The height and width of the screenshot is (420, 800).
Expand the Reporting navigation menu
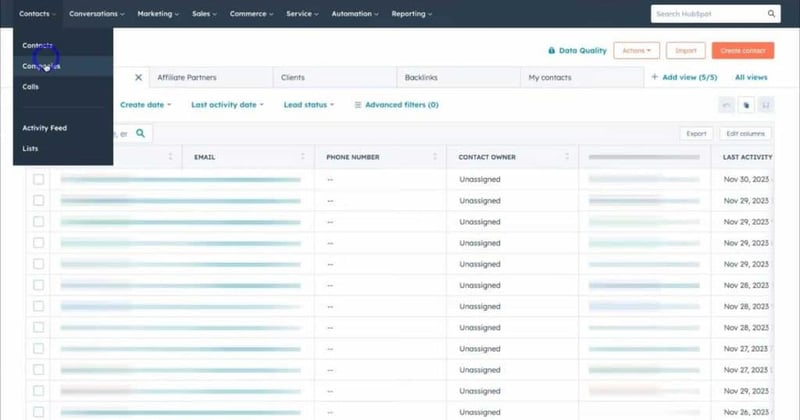412,14
